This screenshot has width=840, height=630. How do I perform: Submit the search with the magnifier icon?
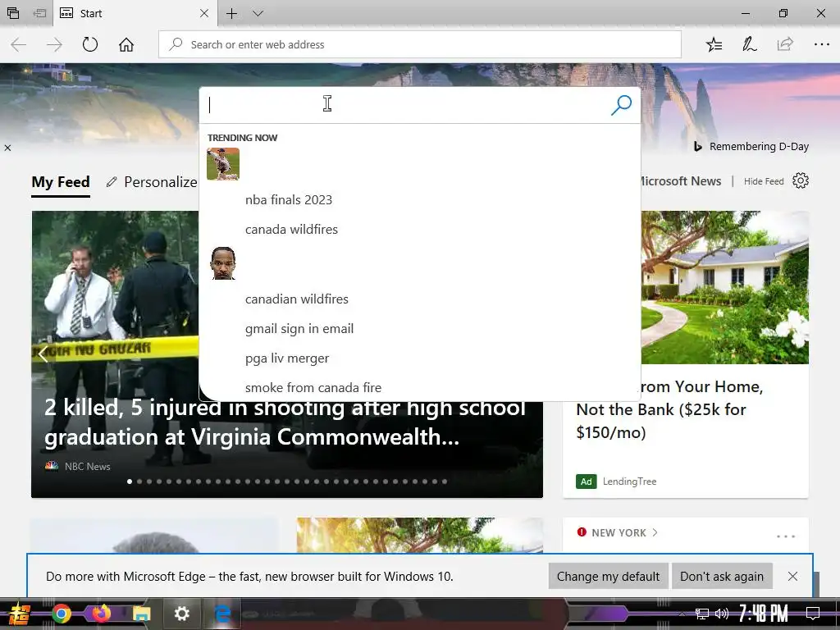click(622, 105)
